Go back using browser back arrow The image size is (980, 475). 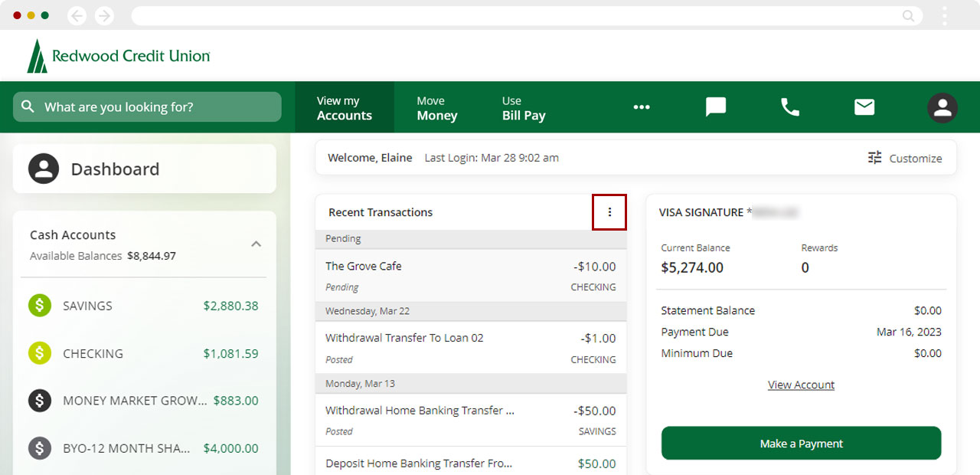pyautogui.click(x=77, y=15)
